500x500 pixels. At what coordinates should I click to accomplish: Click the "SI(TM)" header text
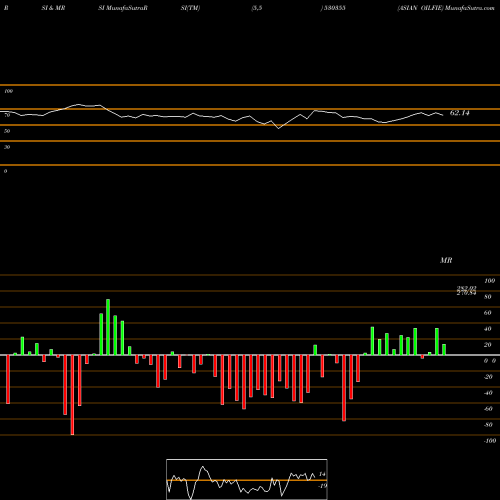tap(191, 8)
